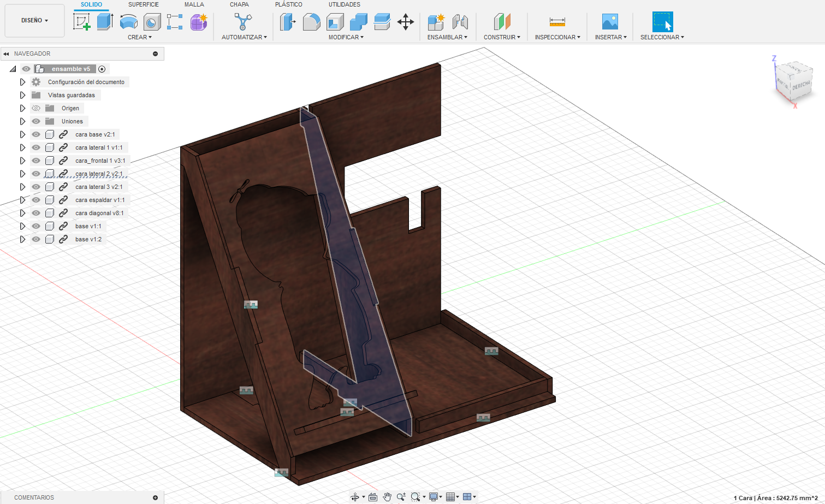Open the DISEÑO workspace dropdown
Screen dimensions: 825x504
[x=34, y=20]
